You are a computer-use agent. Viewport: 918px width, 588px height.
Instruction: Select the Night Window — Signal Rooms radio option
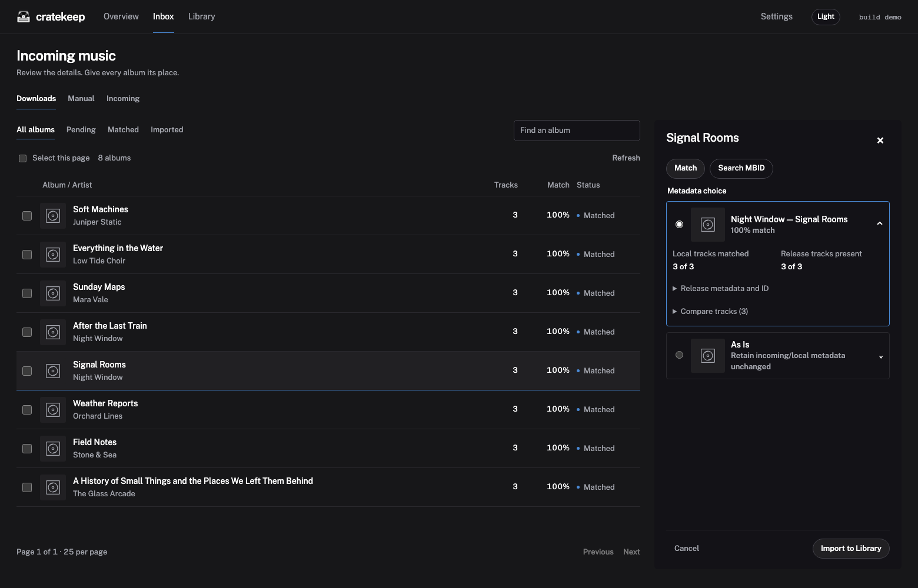[x=679, y=225]
